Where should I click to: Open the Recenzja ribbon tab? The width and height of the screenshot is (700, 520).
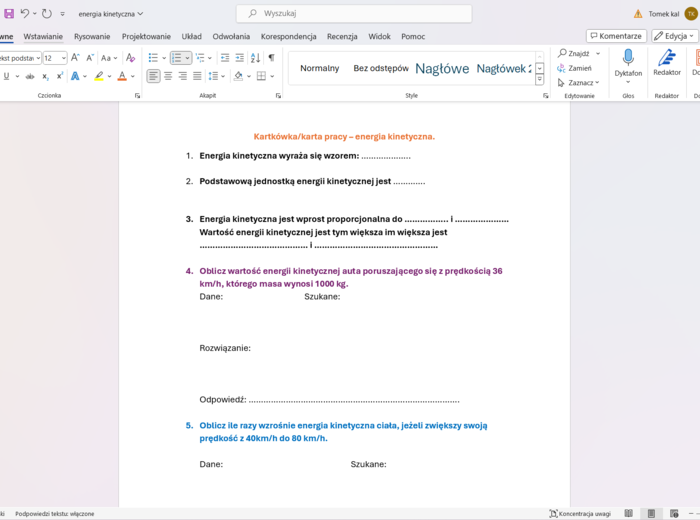coord(342,36)
